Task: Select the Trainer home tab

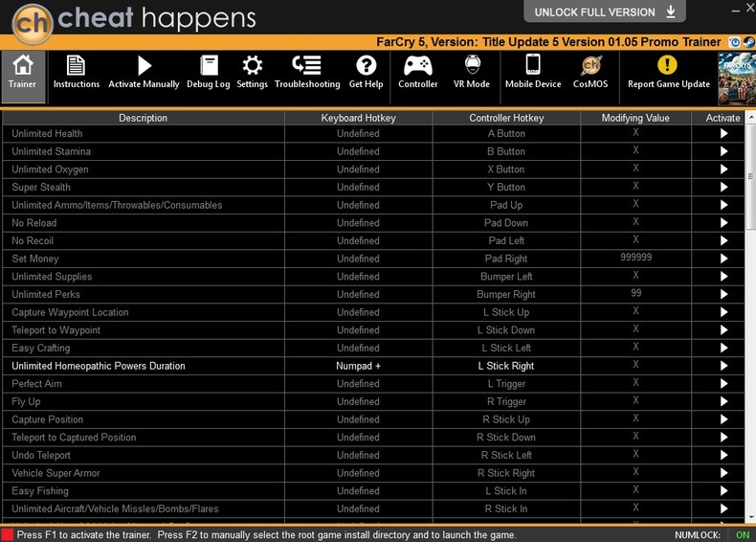Action: coord(23,73)
